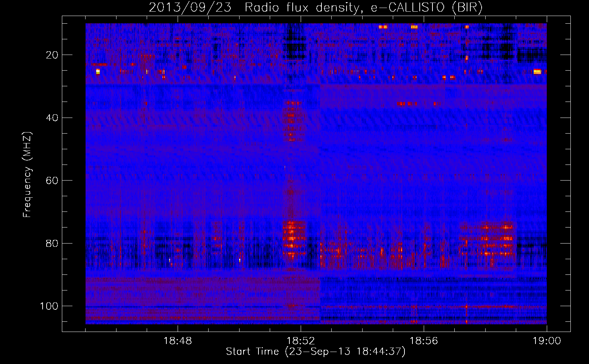Click the '18:52' time tick label
The width and height of the screenshot is (589, 364).
(x=301, y=341)
